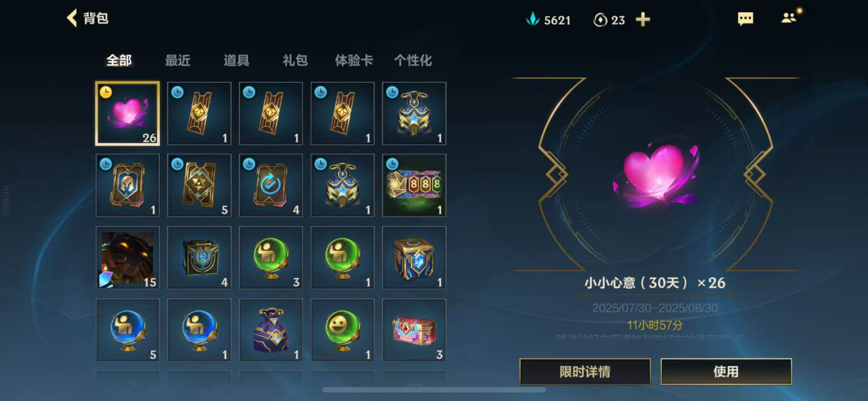
Task: Select the champion portrait item with 15
Action: click(x=128, y=258)
